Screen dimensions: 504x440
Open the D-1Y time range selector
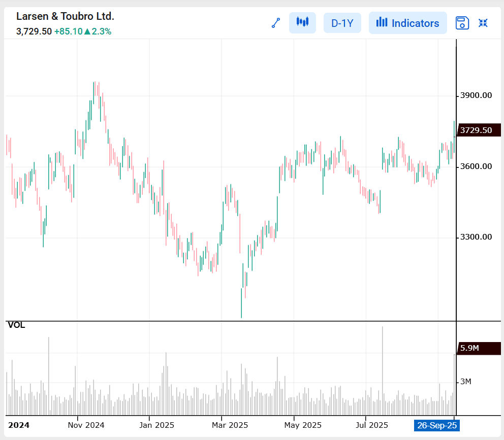click(342, 23)
